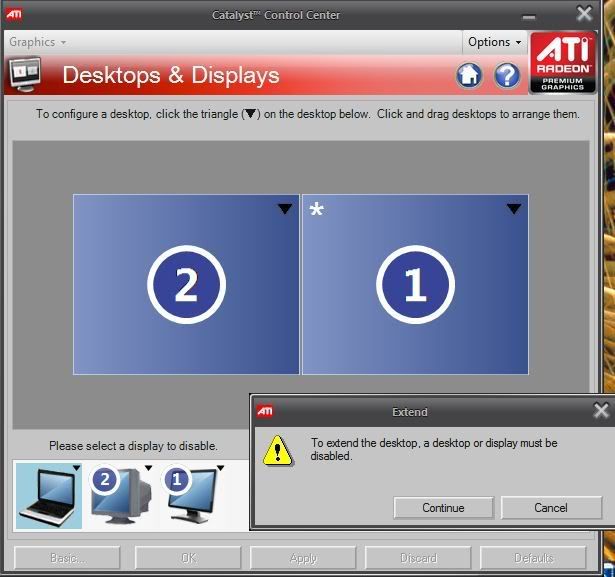615x577 pixels.
Task: Open the Home page icon
Action: click(x=469, y=75)
